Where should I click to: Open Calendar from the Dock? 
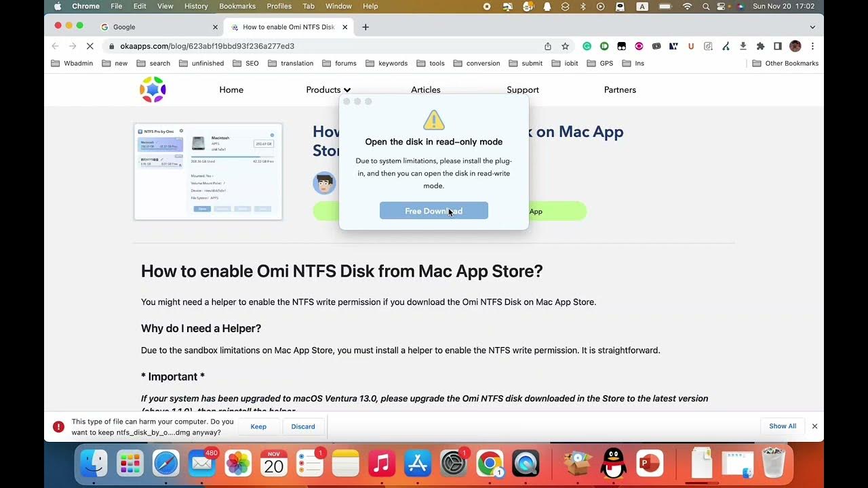tap(274, 464)
